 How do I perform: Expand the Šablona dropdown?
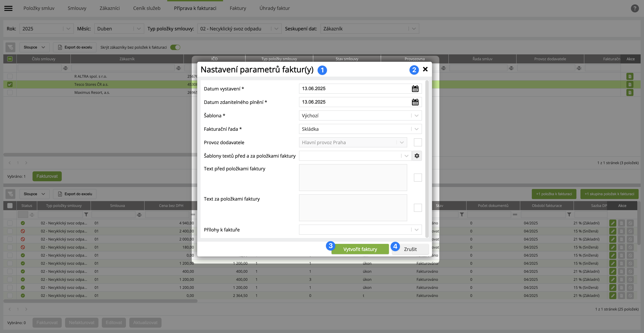tap(416, 116)
